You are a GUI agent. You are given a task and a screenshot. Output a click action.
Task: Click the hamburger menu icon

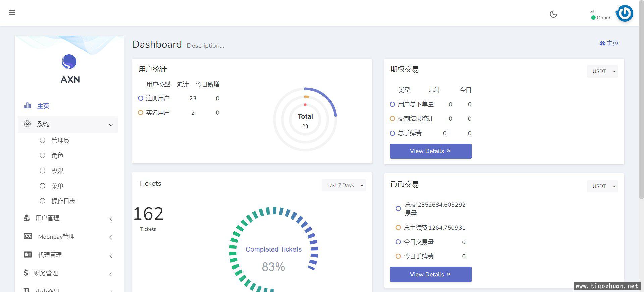point(12,12)
